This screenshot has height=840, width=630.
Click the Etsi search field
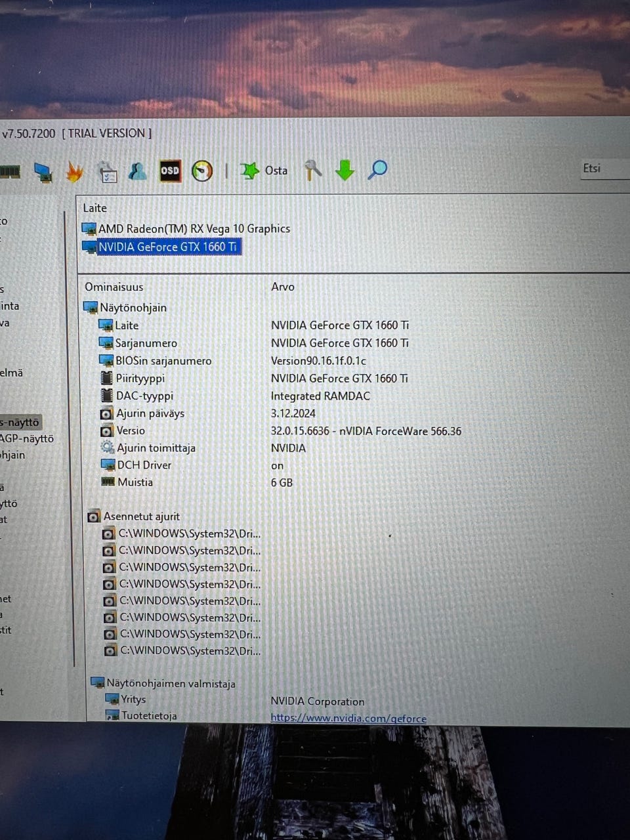pos(604,169)
